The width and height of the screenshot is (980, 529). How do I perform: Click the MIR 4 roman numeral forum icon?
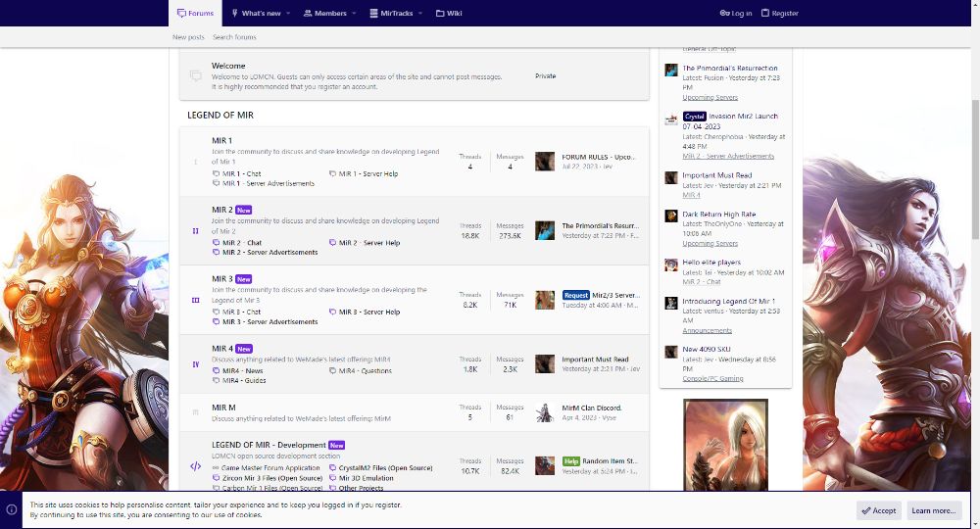point(195,364)
